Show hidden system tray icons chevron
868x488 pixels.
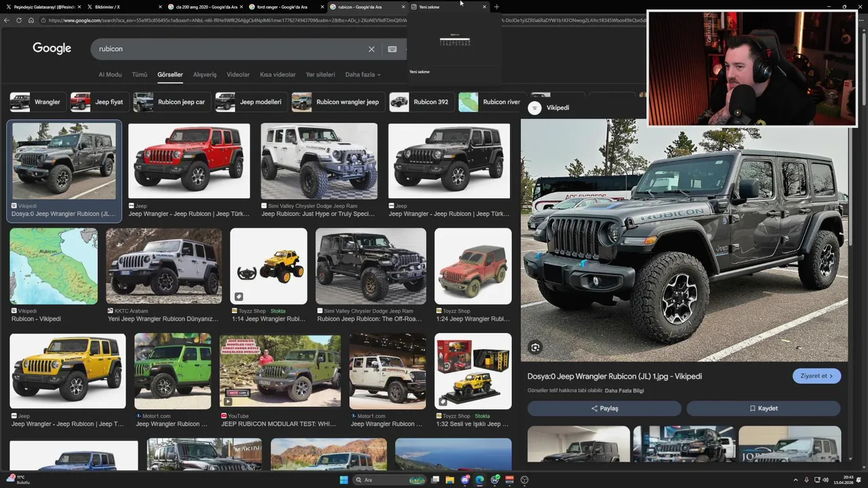(795, 480)
